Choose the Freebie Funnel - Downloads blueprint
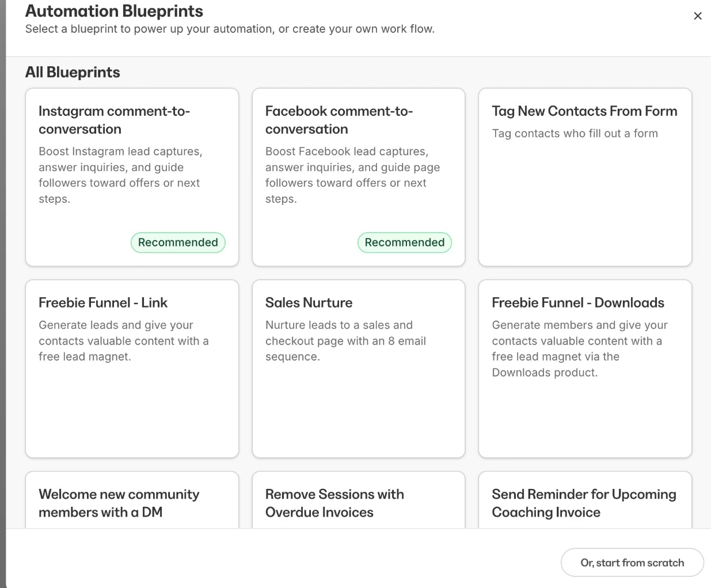711x588 pixels. (x=585, y=369)
